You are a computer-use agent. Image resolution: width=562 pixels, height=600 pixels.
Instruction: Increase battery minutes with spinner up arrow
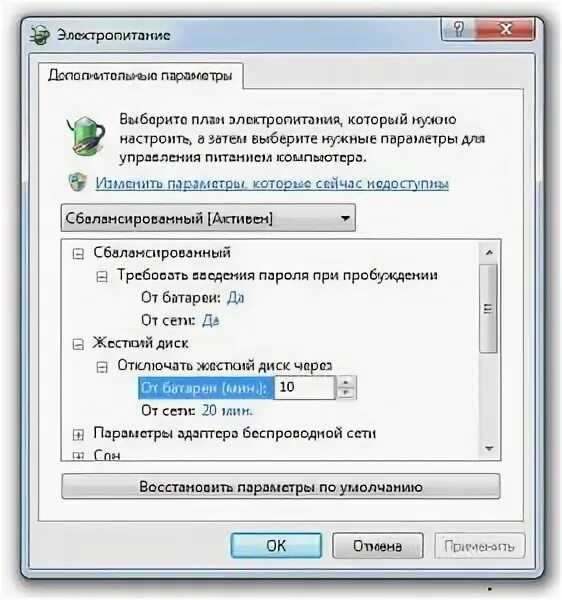[346, 382]
